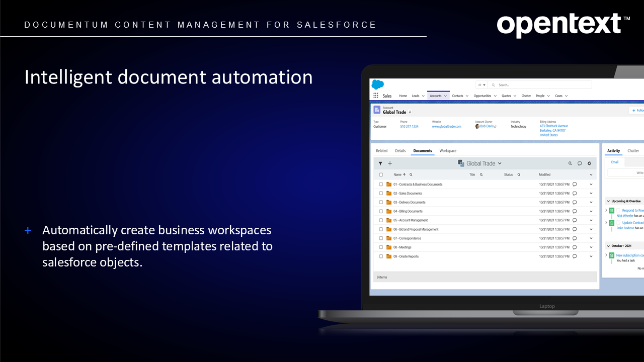
Task: Open comment bubble for 07 - Correspondence row
Action: coord(575,238)
